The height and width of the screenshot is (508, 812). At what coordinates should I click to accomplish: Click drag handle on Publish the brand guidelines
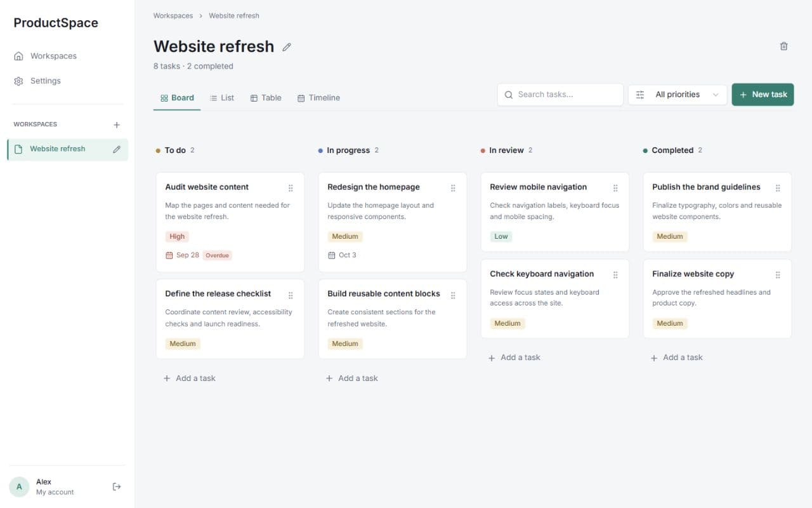(x=778, y=188)
